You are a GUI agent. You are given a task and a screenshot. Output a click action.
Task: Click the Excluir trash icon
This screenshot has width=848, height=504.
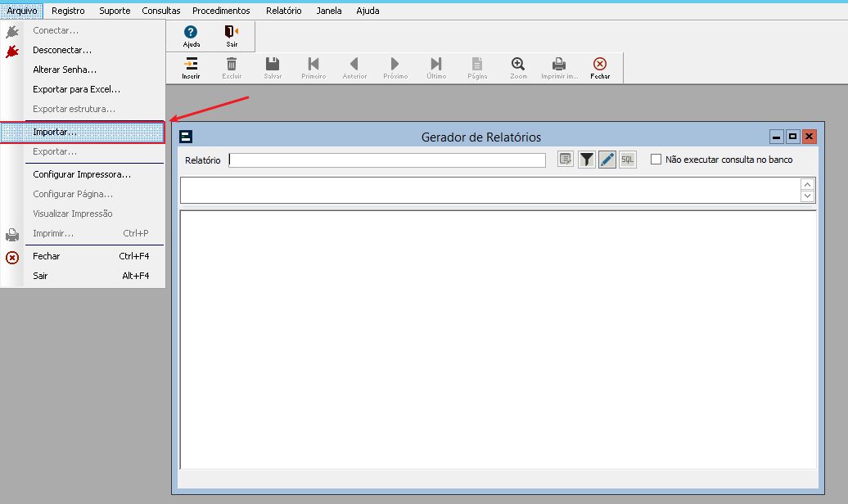click(x=232, y=64)
